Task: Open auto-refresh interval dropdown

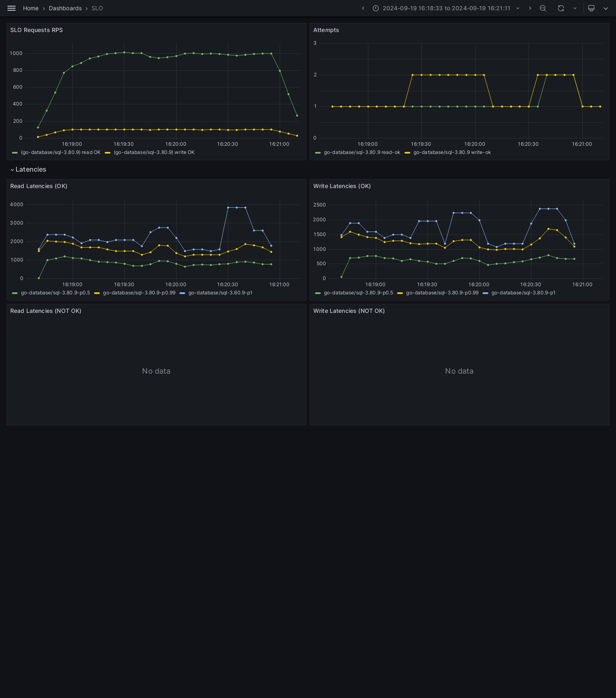Action: click(x=575, y=8)
